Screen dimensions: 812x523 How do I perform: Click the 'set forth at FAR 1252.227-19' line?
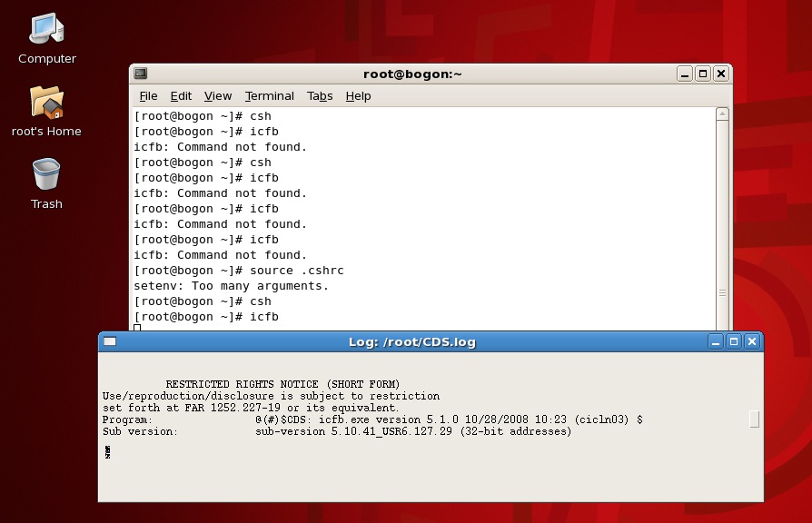click(251, 408)
